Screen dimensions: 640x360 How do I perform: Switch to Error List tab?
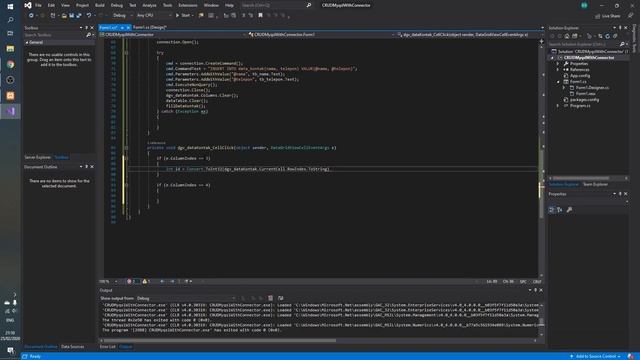click(107, 347)
